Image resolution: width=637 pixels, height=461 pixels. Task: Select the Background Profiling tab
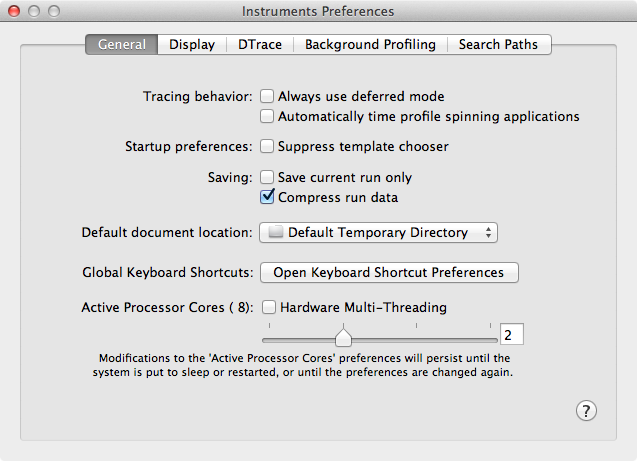[x=370, y=44]
